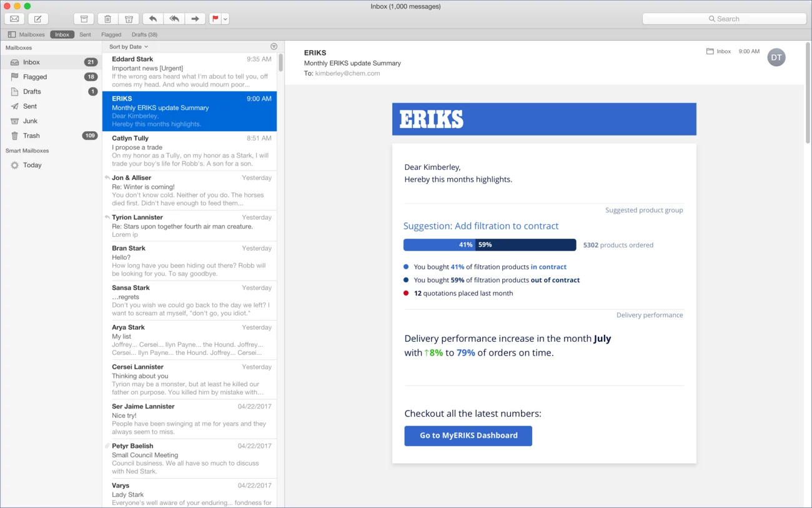Viewport: 812px width, 508px height.
Task: Open the Flagged favorites tab
Action: [111, 34]
